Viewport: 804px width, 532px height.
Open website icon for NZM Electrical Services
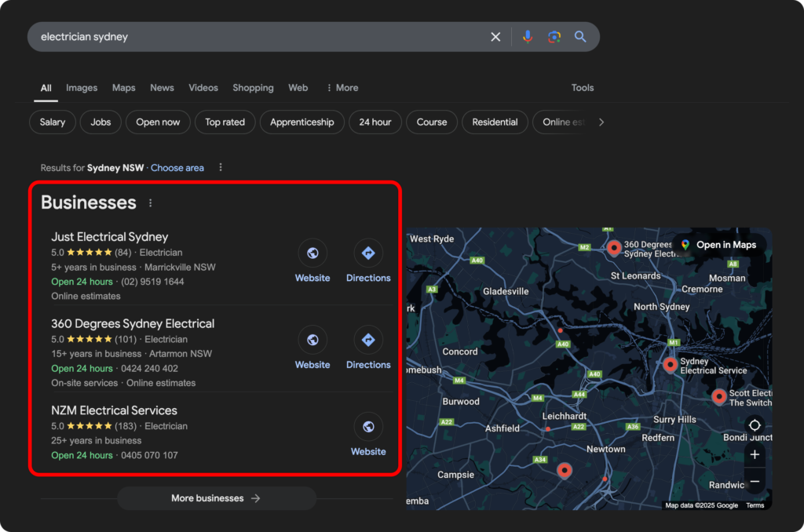pos(368,426)
